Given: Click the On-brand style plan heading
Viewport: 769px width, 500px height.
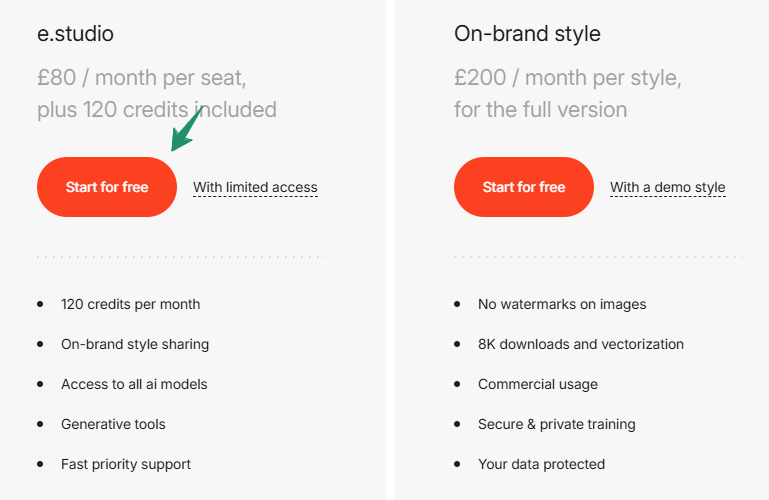Looking at the screenshot, I should pos(527,34).
